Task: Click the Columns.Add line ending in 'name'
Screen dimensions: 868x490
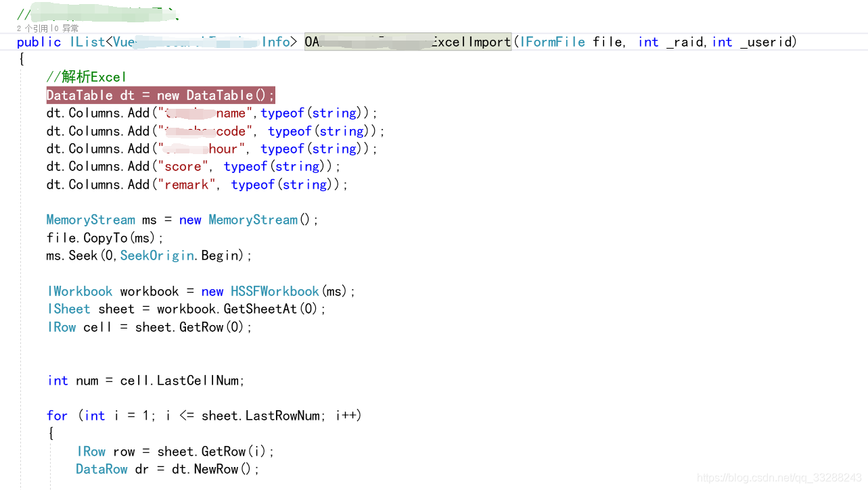Action: coord(212,113)
